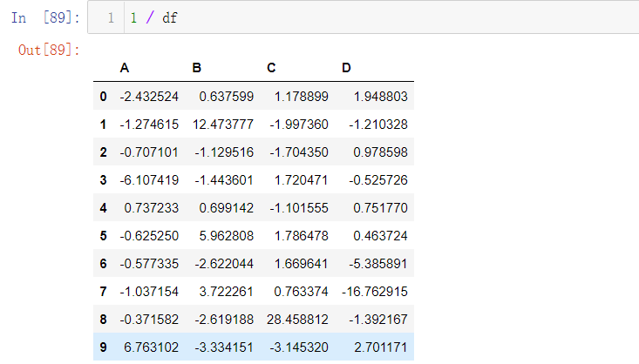Click row index 8
The width and height of the screenshot is (639, 364).
pyautogui.click(x=103, y=320)
